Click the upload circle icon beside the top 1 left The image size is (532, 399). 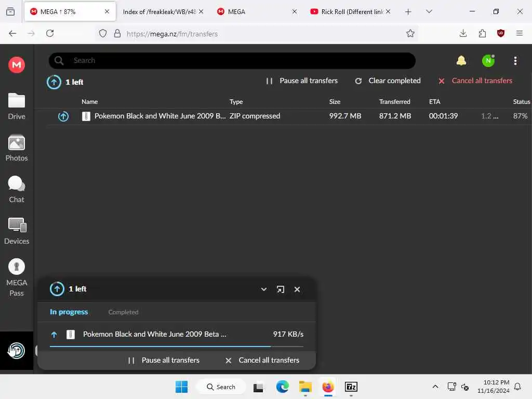click(x=54, y=82)
